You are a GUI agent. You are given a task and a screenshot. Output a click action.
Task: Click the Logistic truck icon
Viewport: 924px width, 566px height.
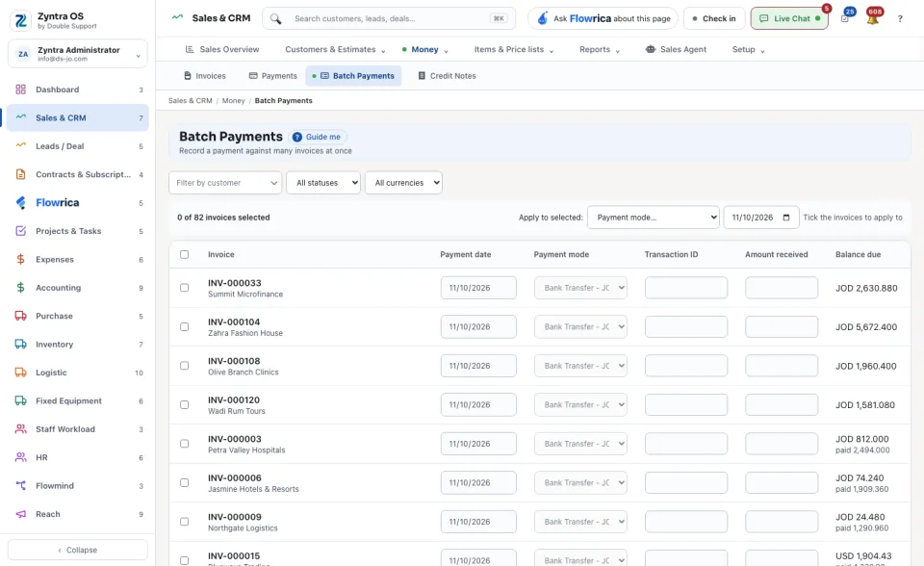coord(20,373)
